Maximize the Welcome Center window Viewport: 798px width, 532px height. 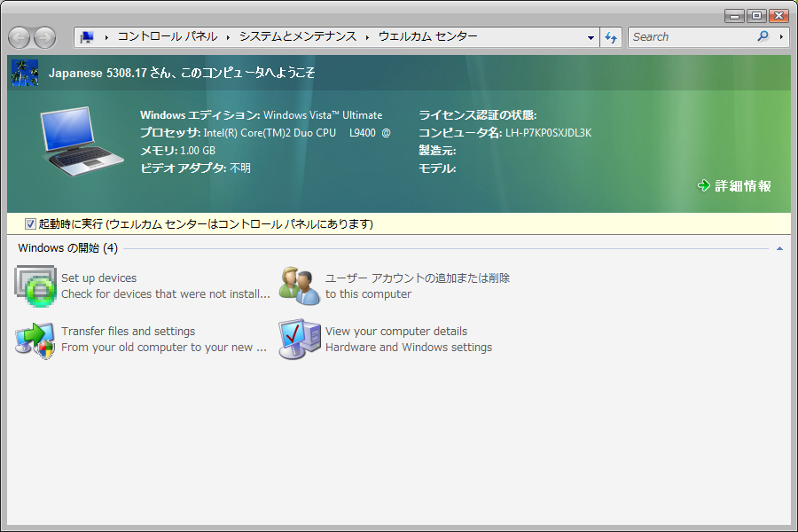(757, 16)
